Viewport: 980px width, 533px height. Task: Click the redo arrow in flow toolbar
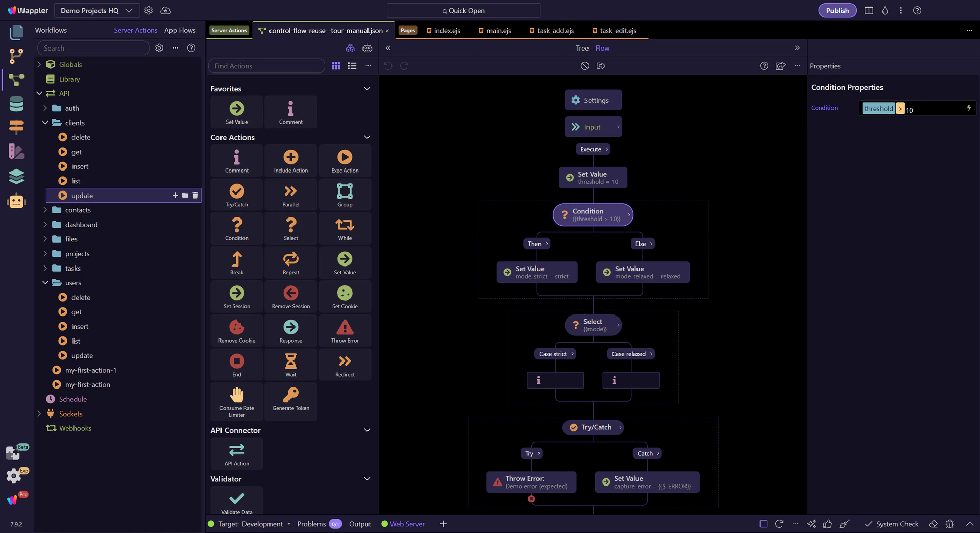(x=404, y=66)
